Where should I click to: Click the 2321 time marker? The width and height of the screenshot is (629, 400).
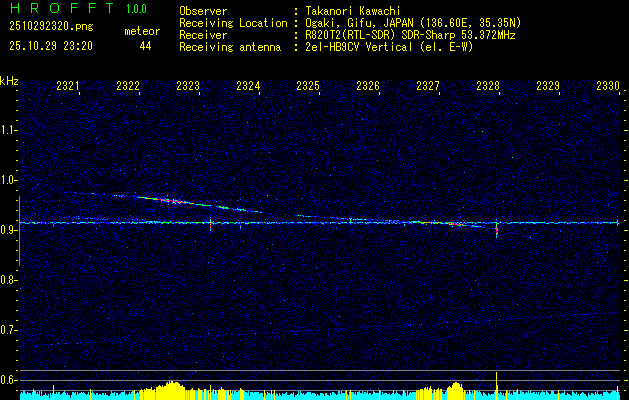tap(68, 85)
